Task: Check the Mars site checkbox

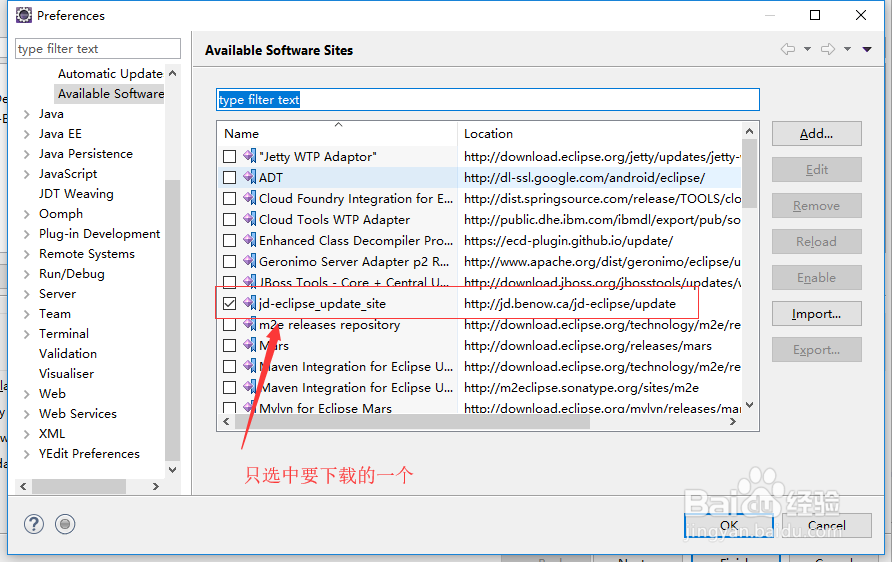Action: [x=229, y=346]
